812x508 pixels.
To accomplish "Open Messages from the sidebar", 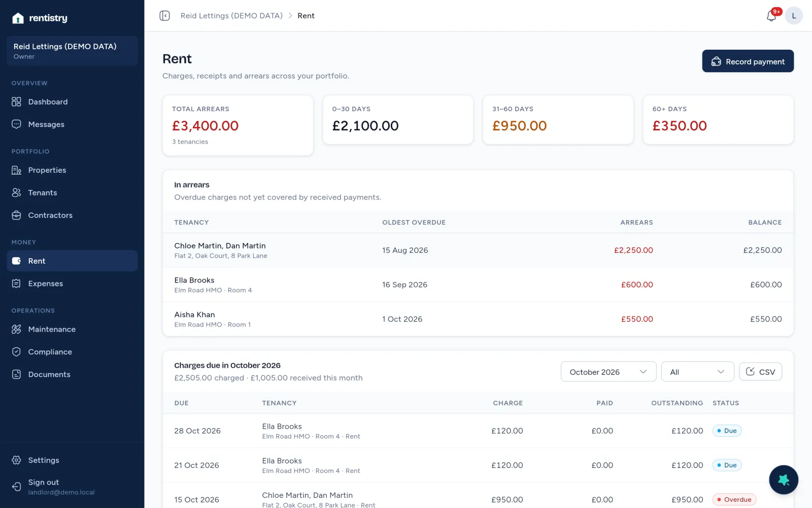I will (72, 124).
